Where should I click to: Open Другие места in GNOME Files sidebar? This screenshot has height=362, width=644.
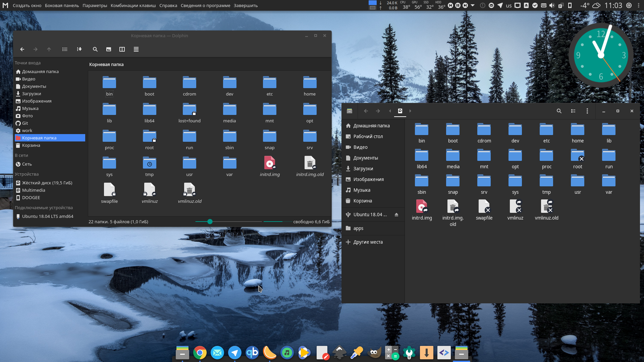pyautogui.click(x=368, y=242)
